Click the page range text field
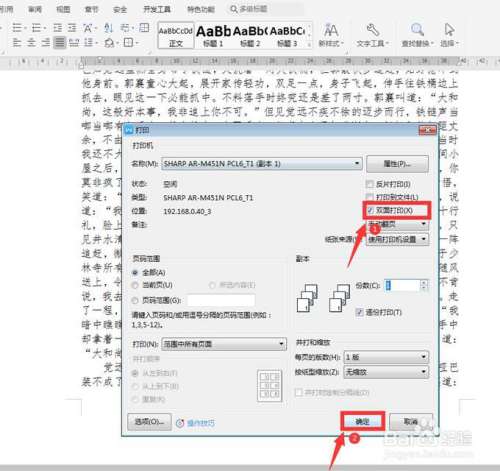The width and height of the screenshot is (500, 471). pos(221,300)
